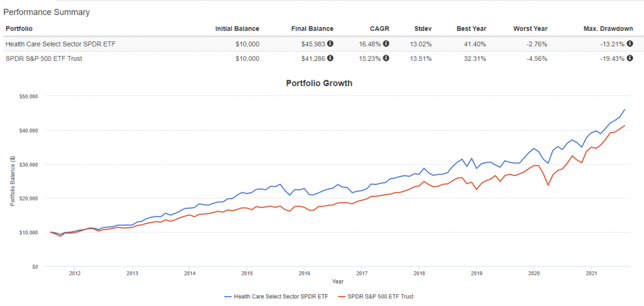Click info icon beside -13.21% max drawdown
Viewport: 644px width, 306px height.
coord(630,43)
